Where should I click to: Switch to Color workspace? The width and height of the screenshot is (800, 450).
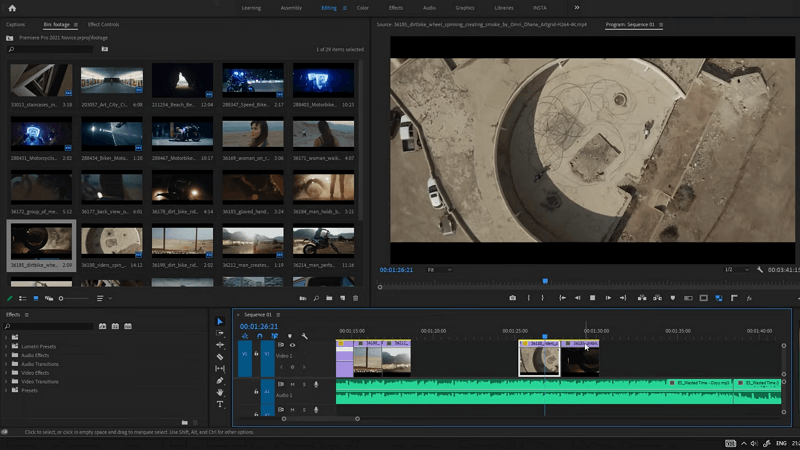pyautogui.click(x=363, y=8)
